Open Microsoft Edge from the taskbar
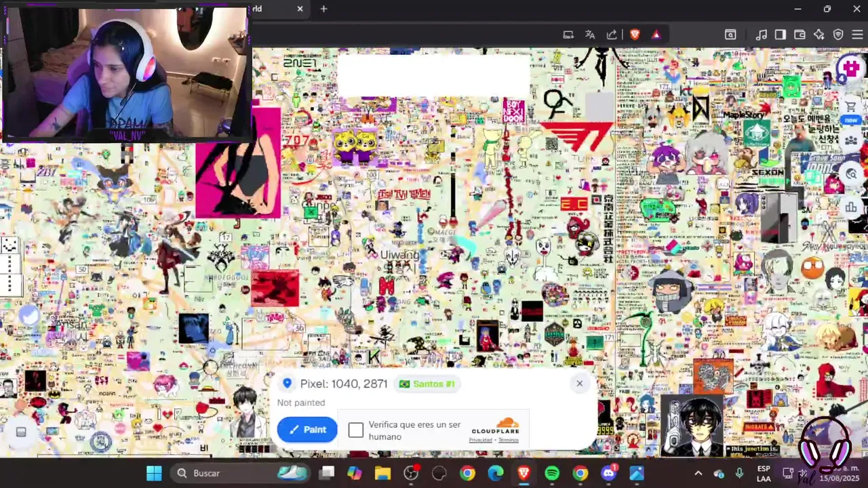Image resolution: width=868 pixels, height=488 pixels. pos(496,473)
